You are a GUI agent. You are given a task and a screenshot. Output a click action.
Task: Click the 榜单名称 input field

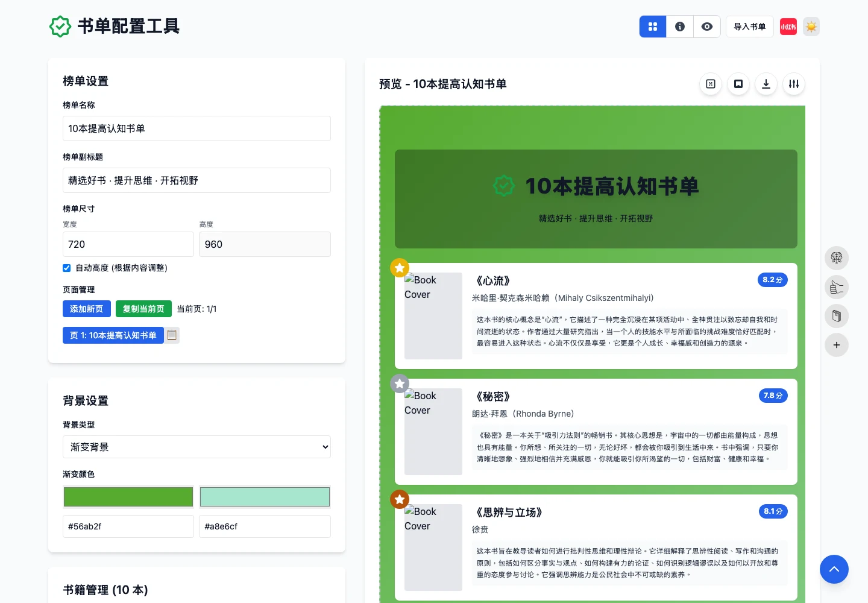pyautogui.click(x=197, y=128)
